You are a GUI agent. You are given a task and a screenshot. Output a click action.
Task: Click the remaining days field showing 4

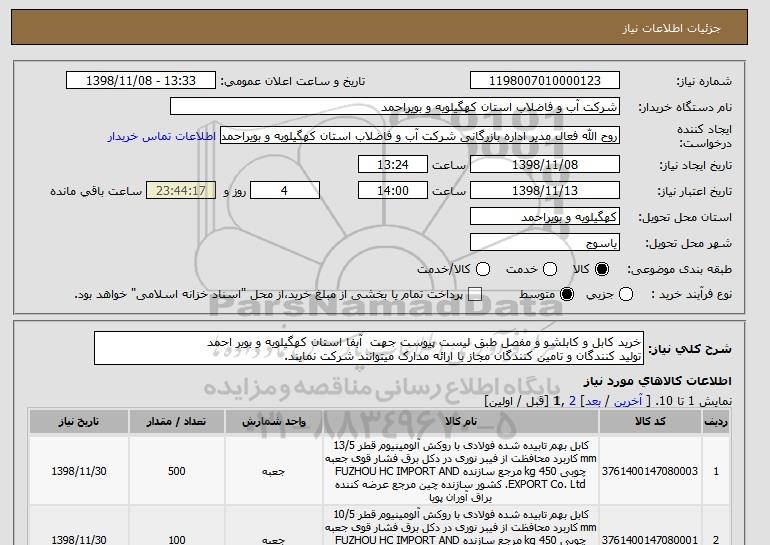pyautogui.click(x=285, y=191)
